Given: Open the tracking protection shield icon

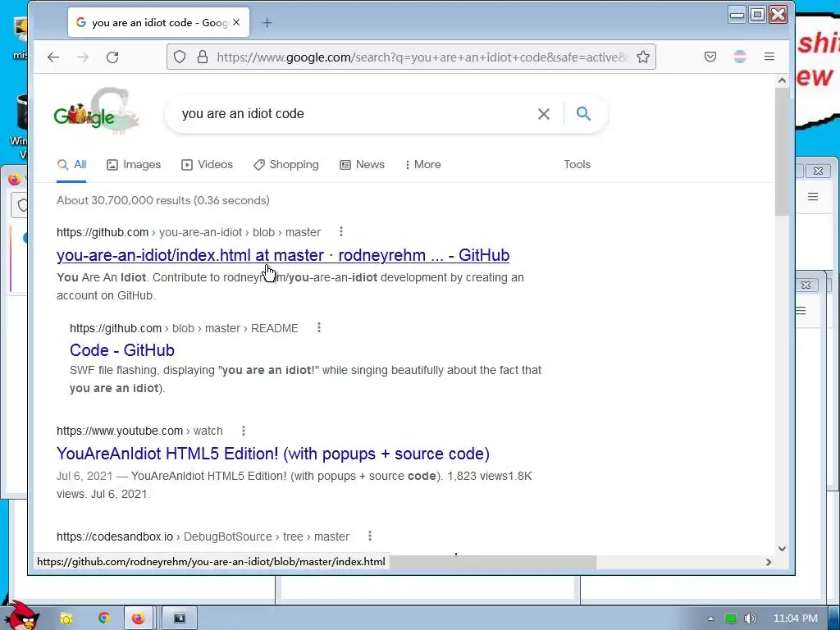Looking at the screenshot, I should [180, 57].
